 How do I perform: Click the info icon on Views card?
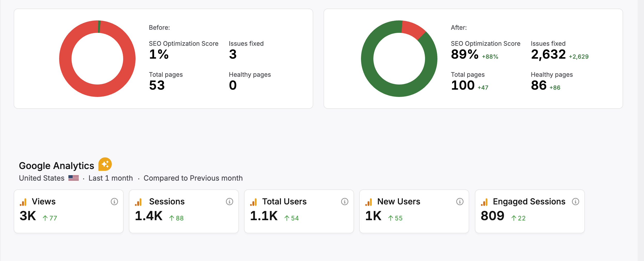[x=114, y=202]
